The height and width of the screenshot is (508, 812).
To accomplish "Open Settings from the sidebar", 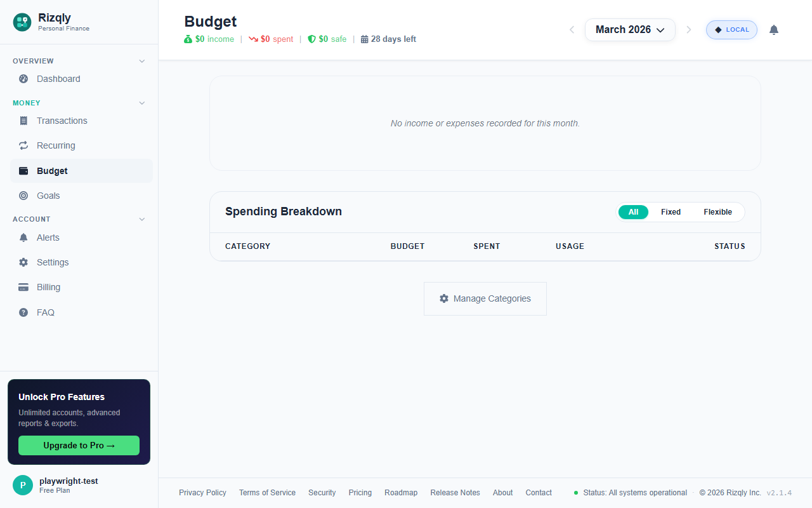I will point(52,262).
